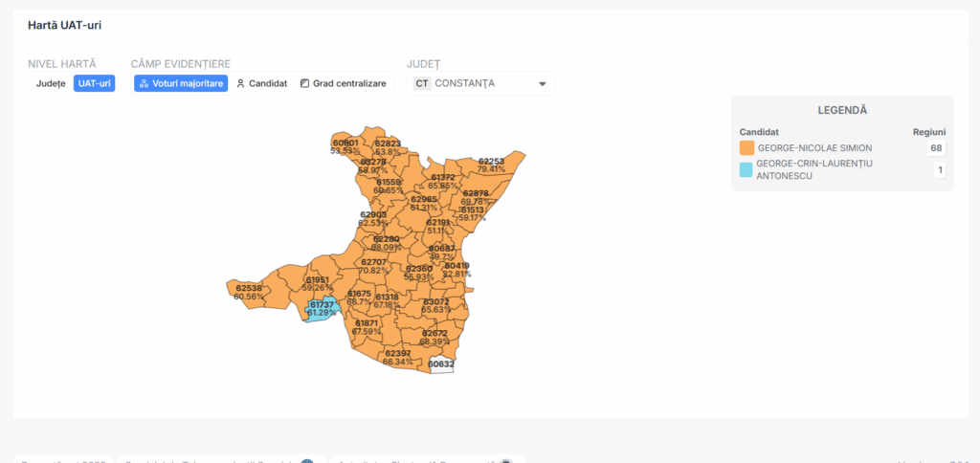Select the UAT-uri map level

(94, 84)
